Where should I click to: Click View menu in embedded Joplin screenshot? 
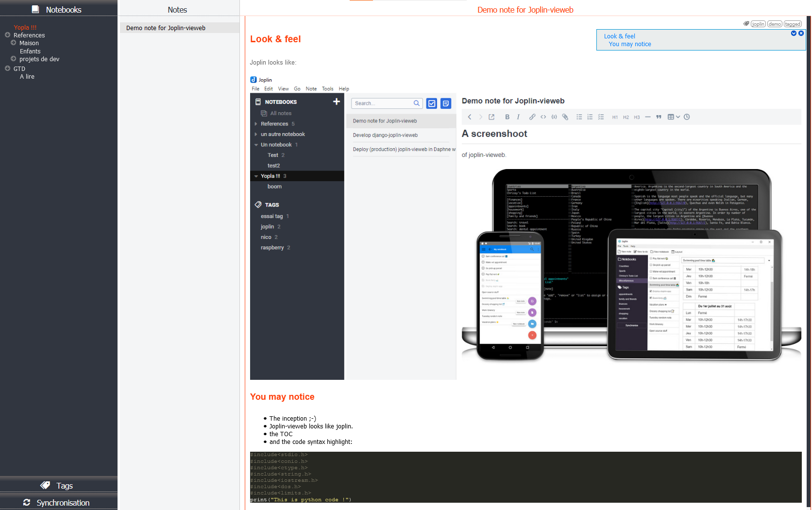pyautogui.click(x=284, y=88)
